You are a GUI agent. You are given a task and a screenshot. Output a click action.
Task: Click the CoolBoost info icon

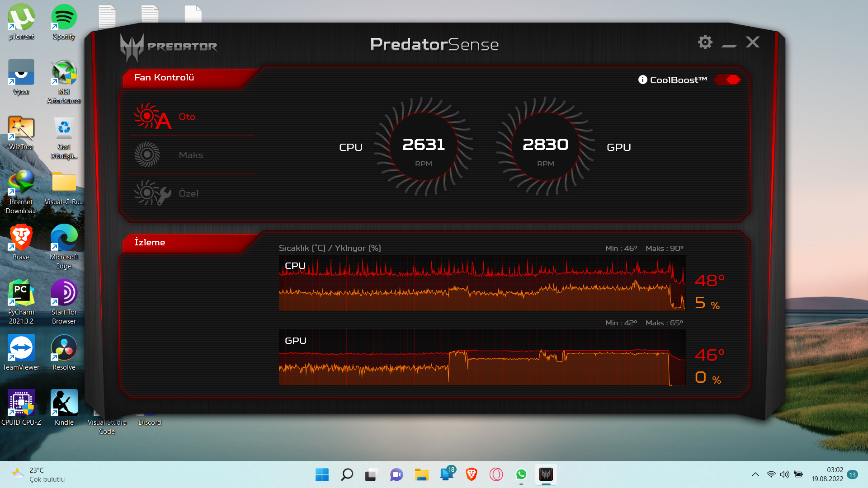pos(642,80)
